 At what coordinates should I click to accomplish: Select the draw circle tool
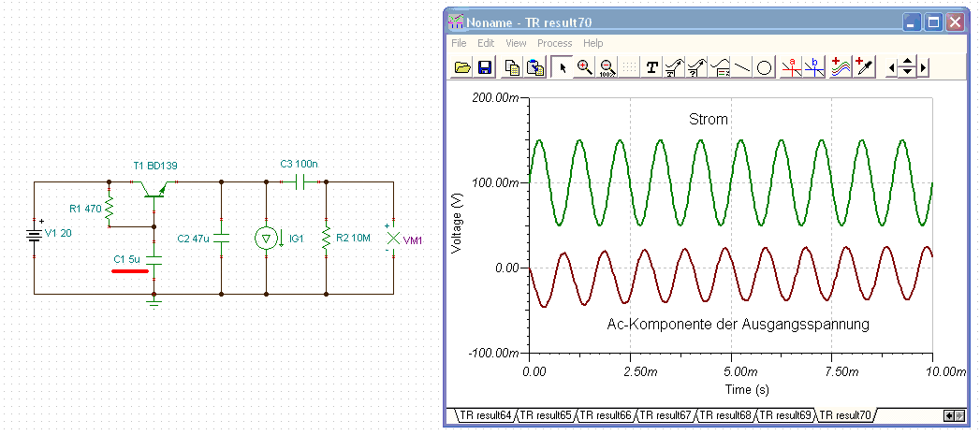(764, 67)
